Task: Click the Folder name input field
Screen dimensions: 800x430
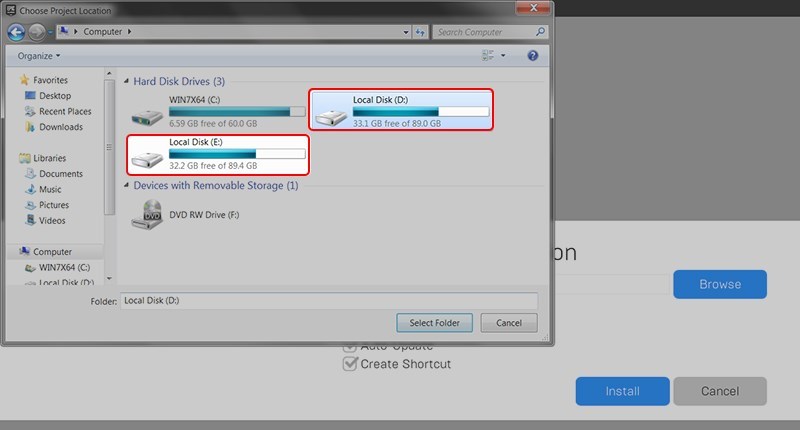Action: tap(329, 300)
